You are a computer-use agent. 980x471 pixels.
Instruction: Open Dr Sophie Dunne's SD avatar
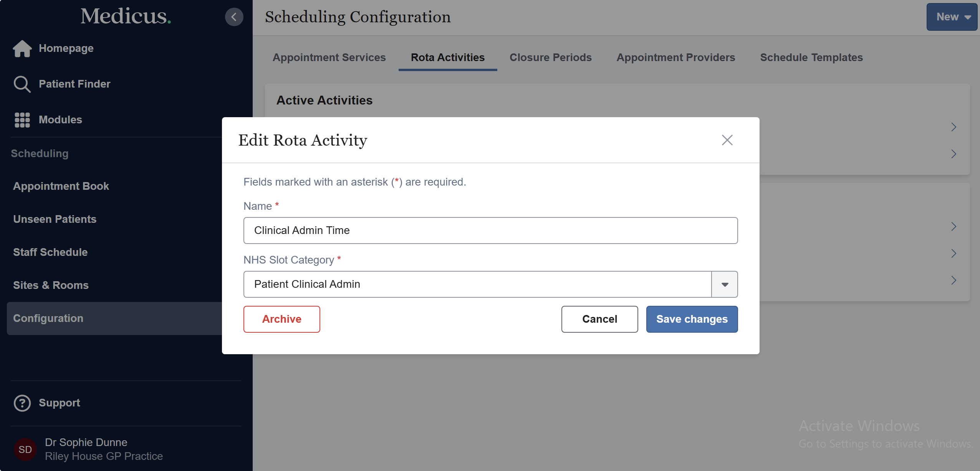[x=25, y=449]
